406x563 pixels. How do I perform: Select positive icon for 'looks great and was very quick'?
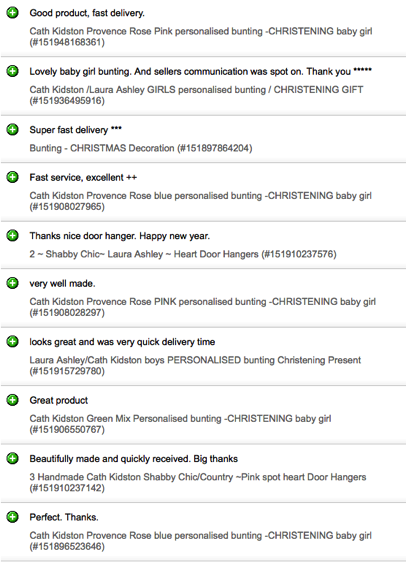13,341
